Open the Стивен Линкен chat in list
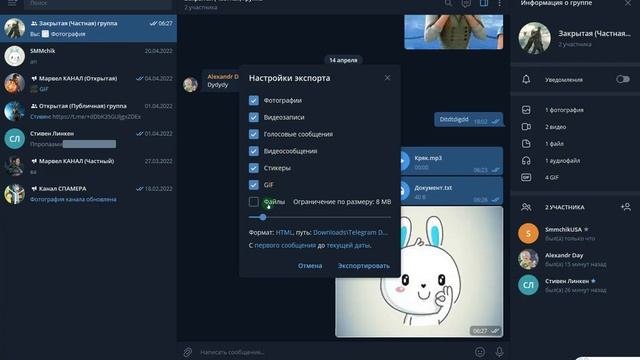This screenshot has height=360, width=640. coord(88,139)
